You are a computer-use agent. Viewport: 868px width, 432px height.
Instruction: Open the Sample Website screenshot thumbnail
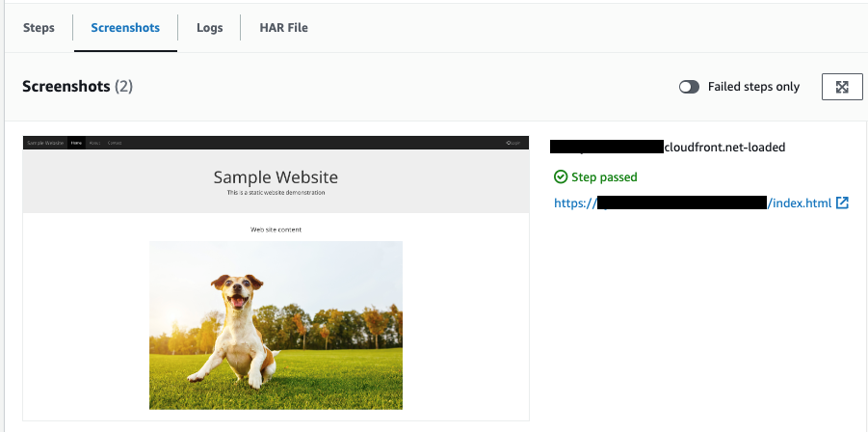[x=276, y=278]
